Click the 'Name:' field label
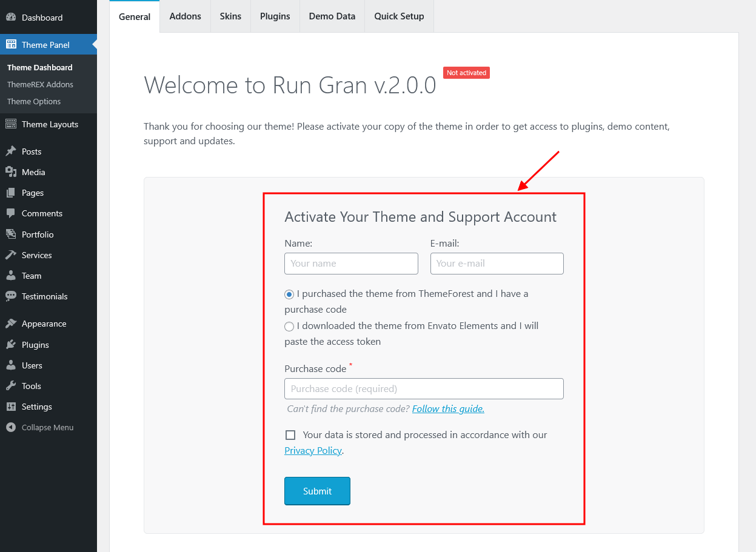756x552 pixels. click(x=298, y=243)
